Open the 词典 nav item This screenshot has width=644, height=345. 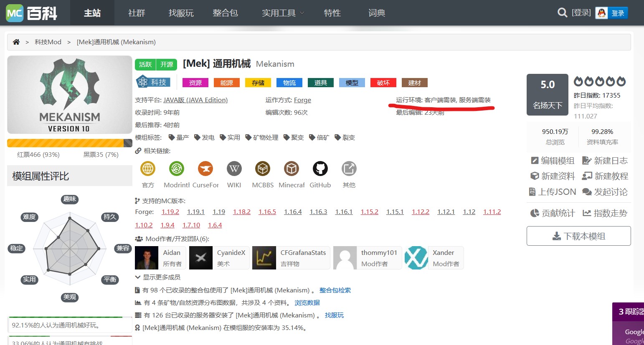tap(377, 13)
